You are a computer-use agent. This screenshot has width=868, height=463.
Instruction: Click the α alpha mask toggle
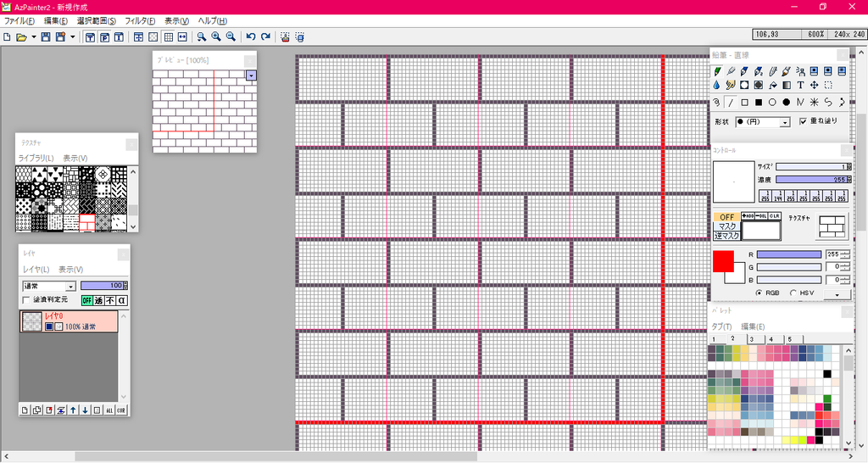click(x=122, y=300)
